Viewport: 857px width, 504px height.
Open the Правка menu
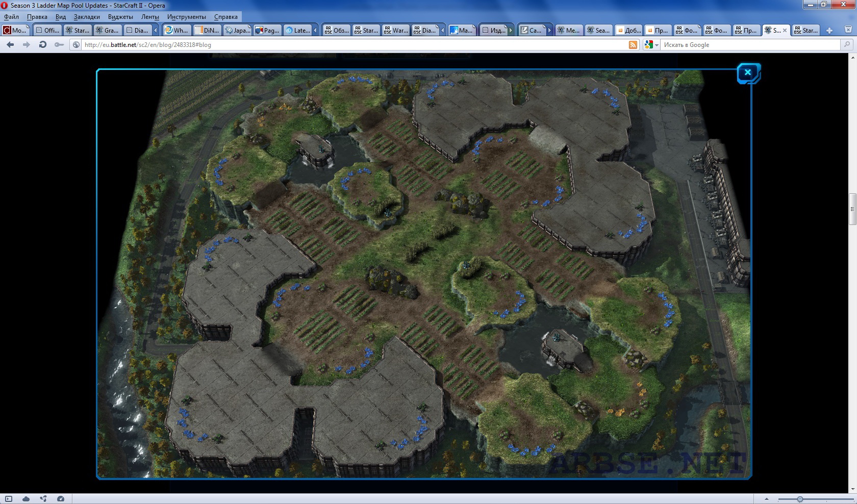pos(37,17)
